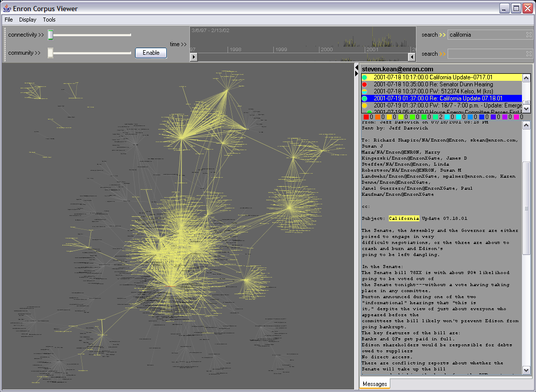Click the community >> label

click(x=24, y=53)
